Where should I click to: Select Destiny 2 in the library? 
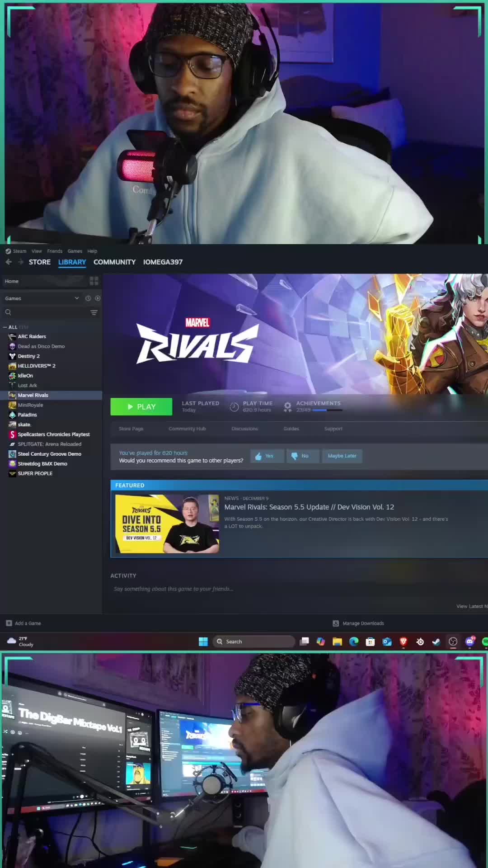(x=28, y=356)
